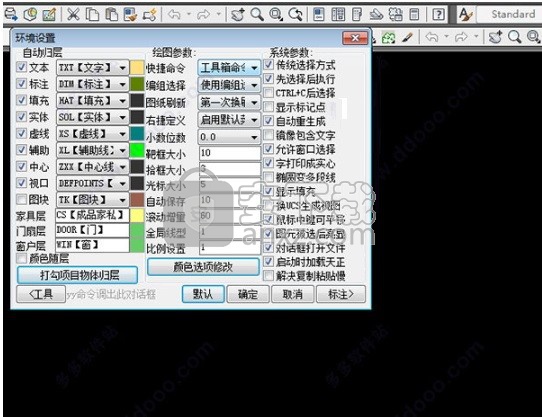Click the 靶框大小 input field

click(x=230, y=153)
